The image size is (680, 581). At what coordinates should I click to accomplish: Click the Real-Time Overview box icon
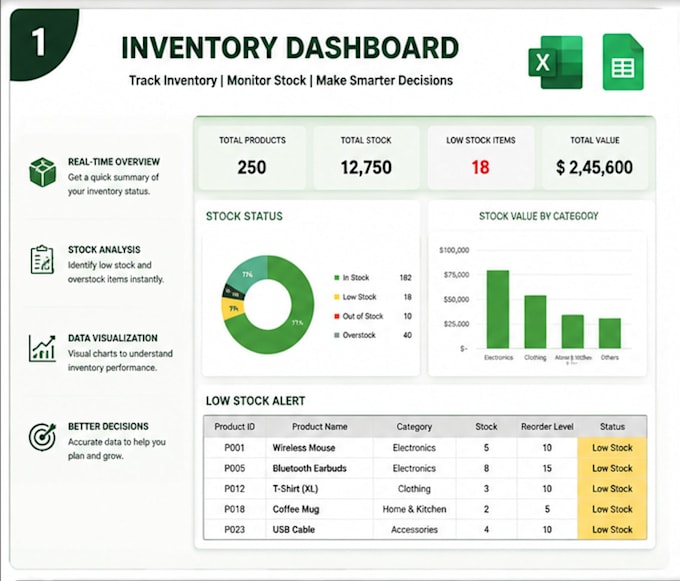click(x=42, y=172)
